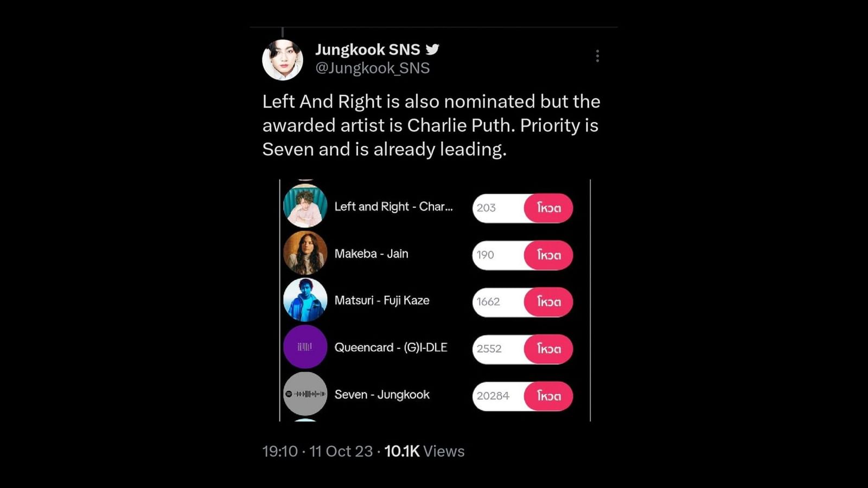Click the purple Queencard album icon
The width and height of the screenshot is (868, 488).
coord(304,347)
